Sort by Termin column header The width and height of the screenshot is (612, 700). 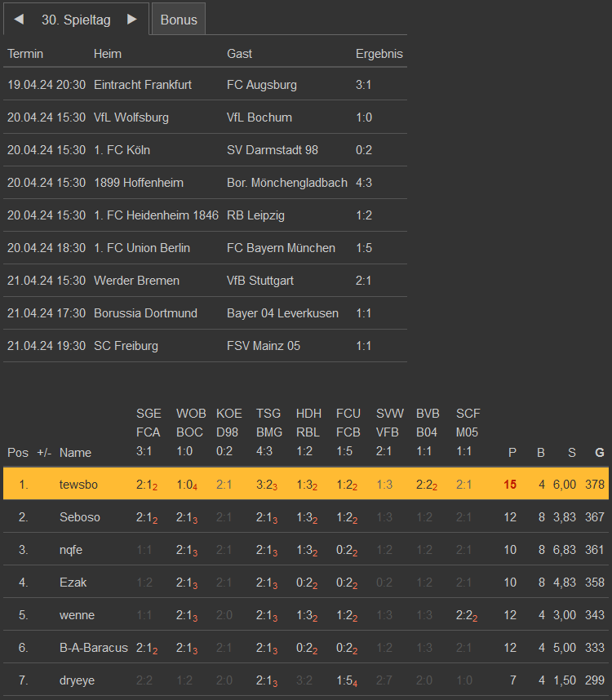click(25, 54)
